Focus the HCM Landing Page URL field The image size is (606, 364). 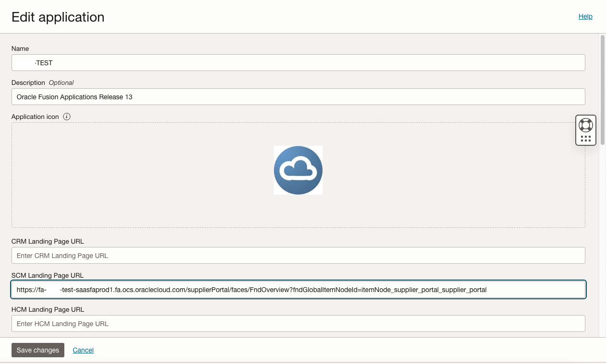point(298,324)
